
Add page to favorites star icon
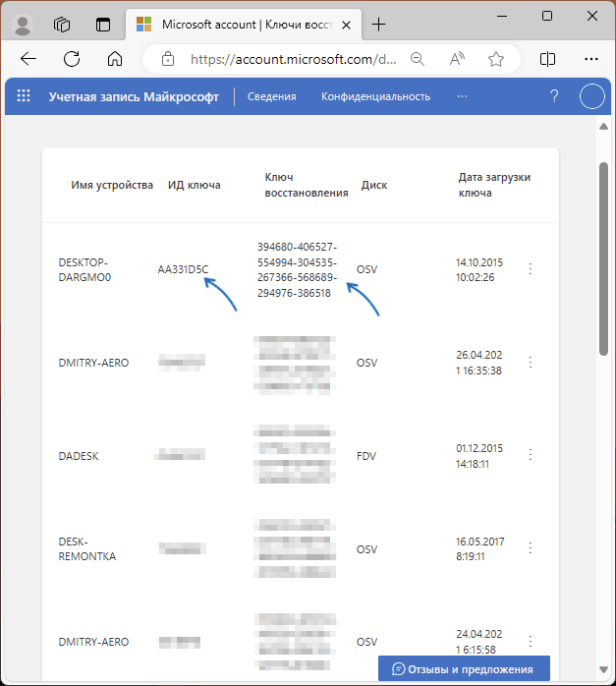click(x=496, y=59)
